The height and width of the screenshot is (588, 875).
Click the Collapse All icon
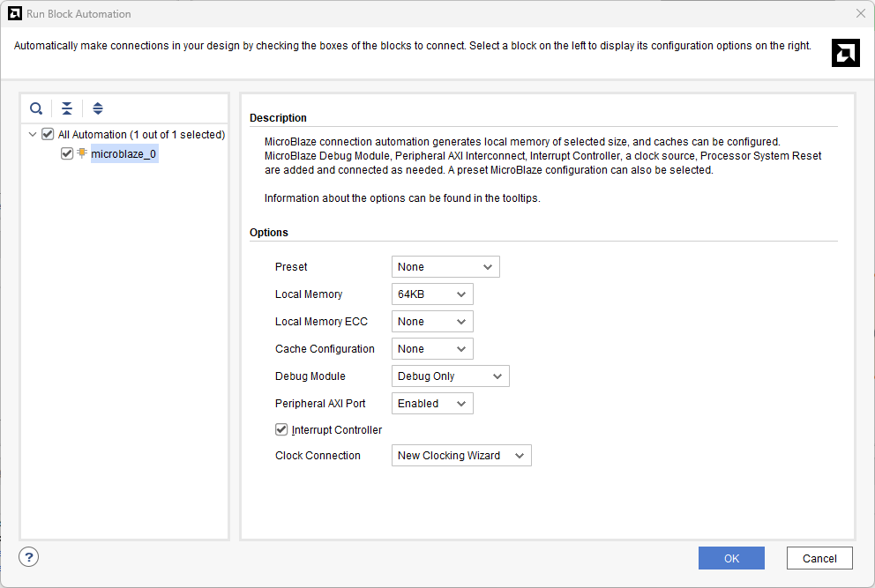[67, 108]
